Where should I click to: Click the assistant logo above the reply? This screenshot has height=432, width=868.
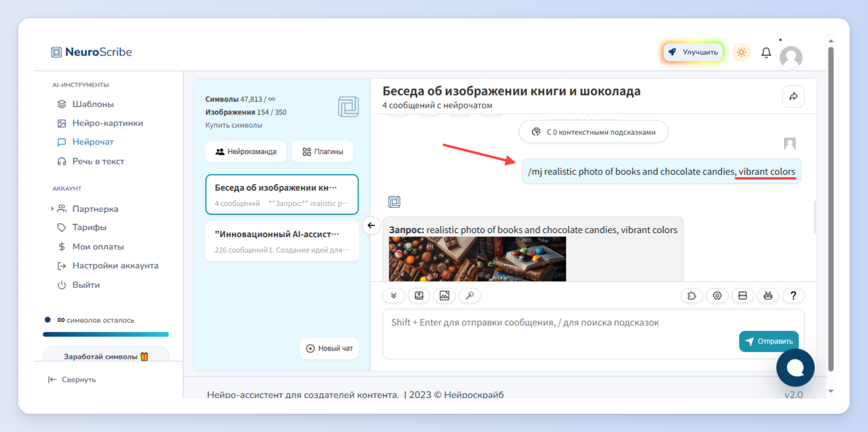point(394,202)
